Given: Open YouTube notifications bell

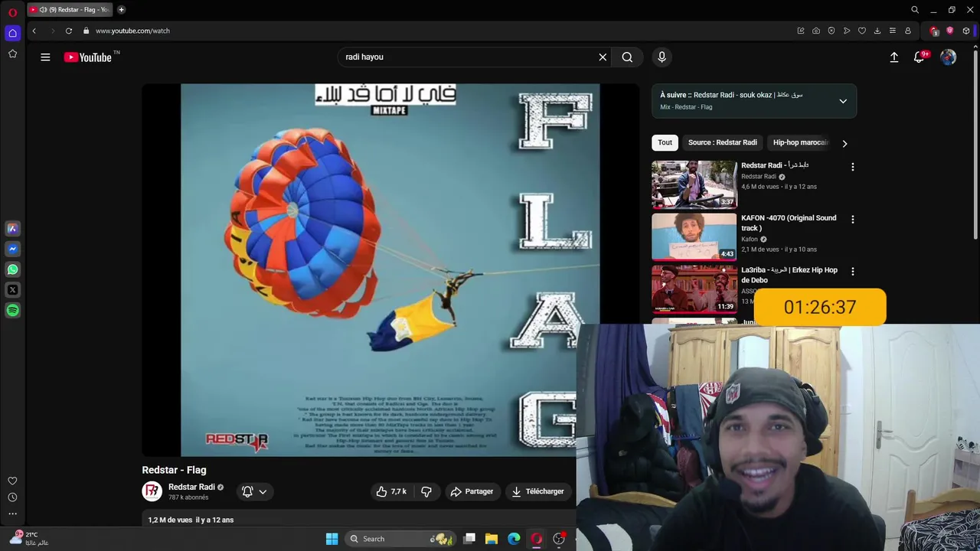Looking at the screenshot, I should [x=920, y=57].
